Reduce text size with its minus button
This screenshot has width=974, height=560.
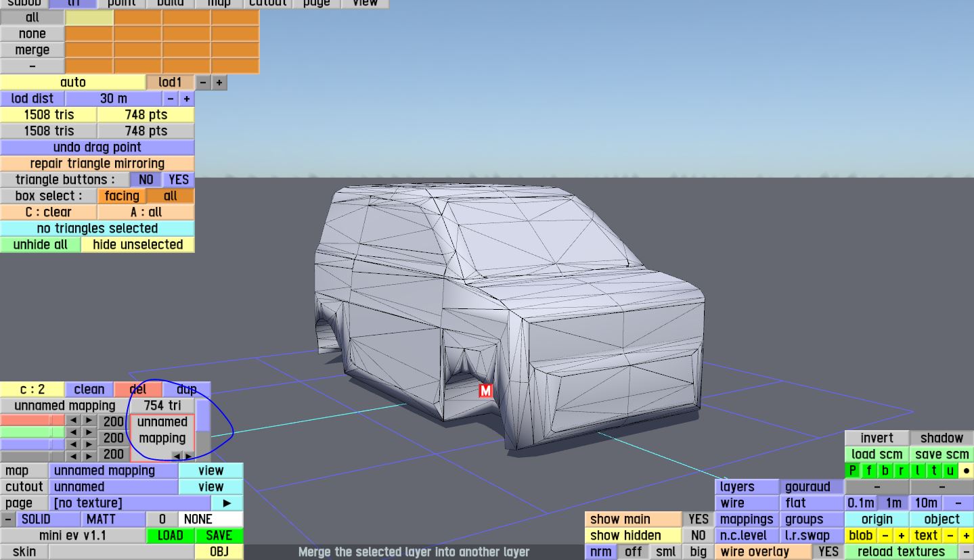950,536
